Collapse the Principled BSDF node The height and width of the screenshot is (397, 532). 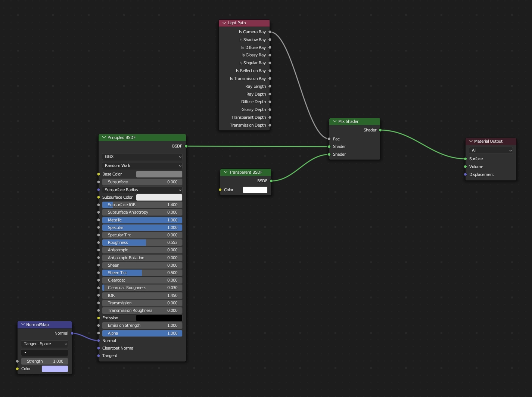pos(104,137)
